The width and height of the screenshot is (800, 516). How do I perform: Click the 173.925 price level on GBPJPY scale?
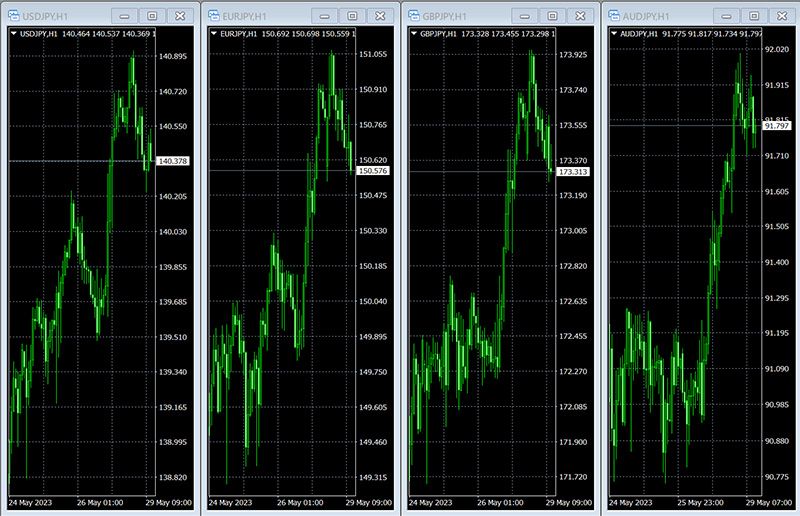click(572, 55)
